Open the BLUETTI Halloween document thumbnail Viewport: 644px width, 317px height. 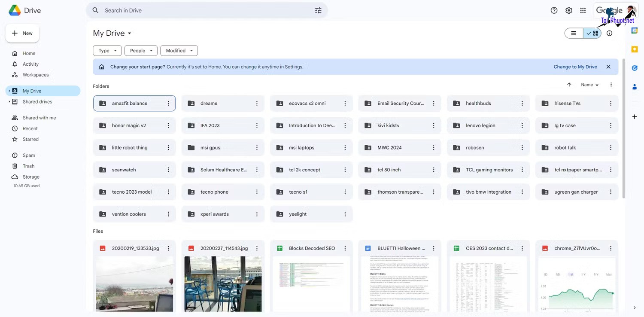[x=400, y=284]
